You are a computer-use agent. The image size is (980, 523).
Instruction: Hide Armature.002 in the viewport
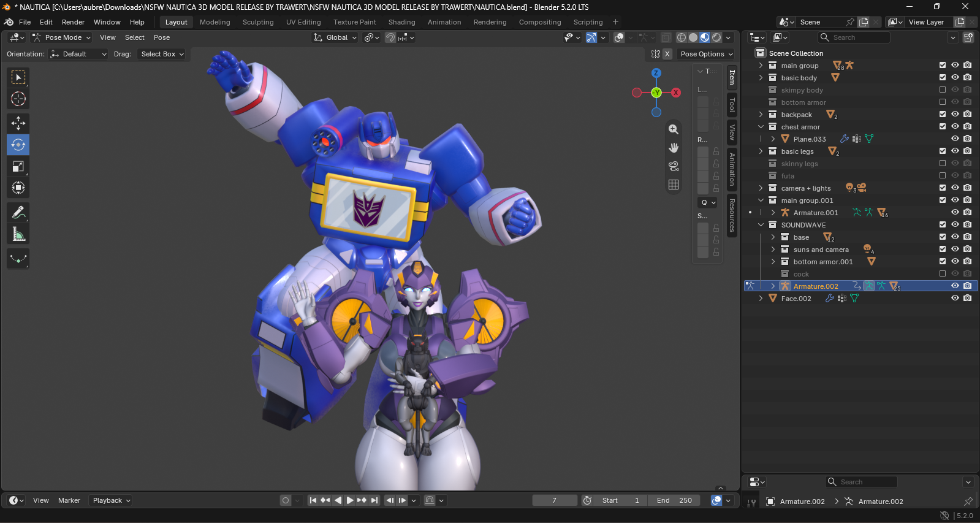[x=955, y=286]
